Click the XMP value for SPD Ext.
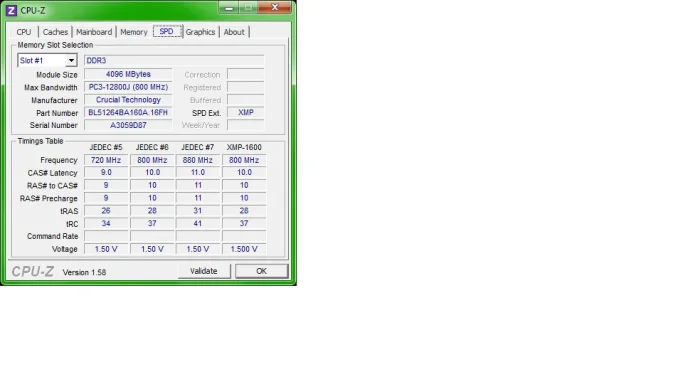 (x=246, y=112)
